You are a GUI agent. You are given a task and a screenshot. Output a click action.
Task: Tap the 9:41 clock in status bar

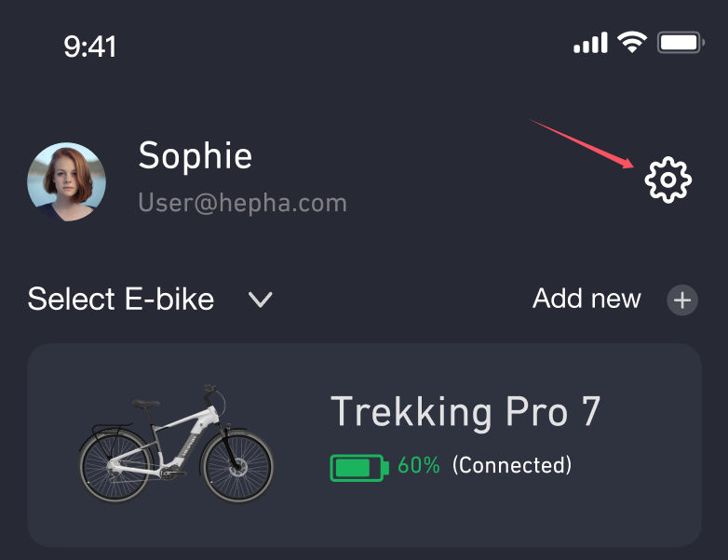coord(90,47)
